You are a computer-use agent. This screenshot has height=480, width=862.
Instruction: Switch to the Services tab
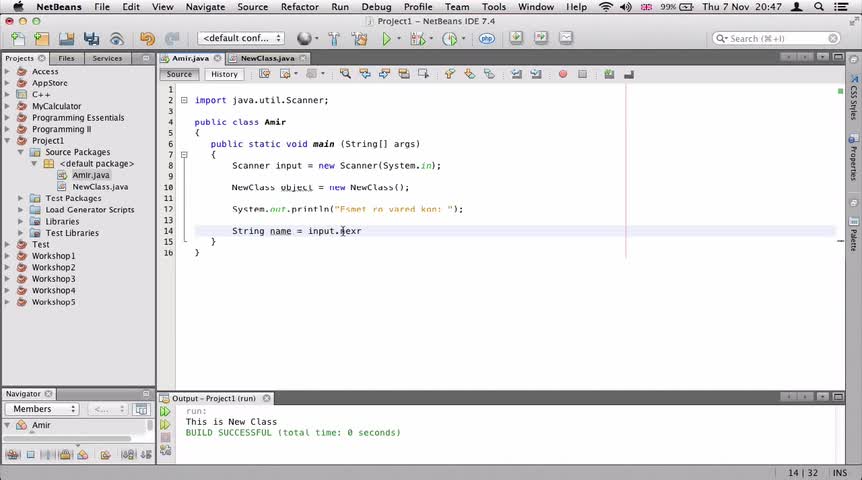107,58
